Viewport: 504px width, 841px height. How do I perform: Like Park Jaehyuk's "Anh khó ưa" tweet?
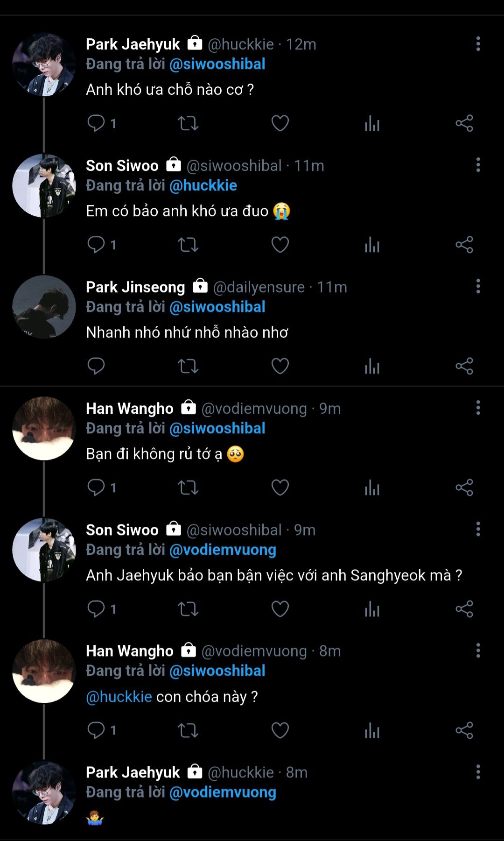[280, 123]
